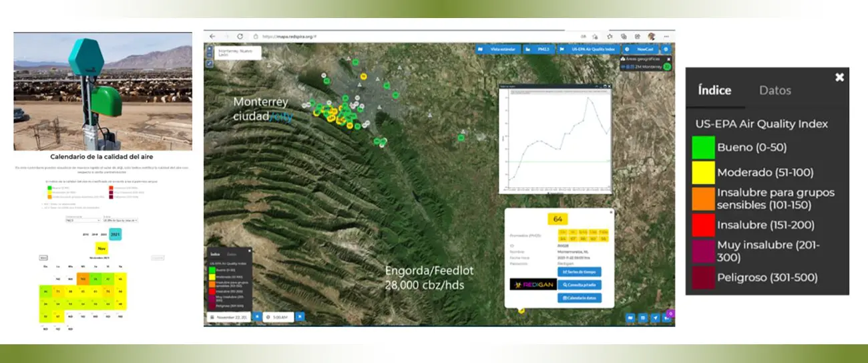The image size is (868, 363).
Task: Click the map zoom-in plus icon
Action: 210,49
